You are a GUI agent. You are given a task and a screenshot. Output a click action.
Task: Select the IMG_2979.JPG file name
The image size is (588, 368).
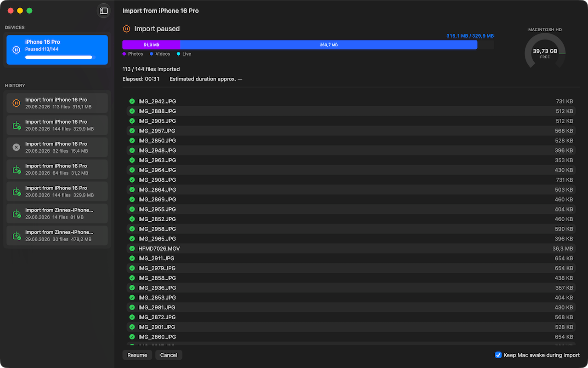(x=157, y=268)
